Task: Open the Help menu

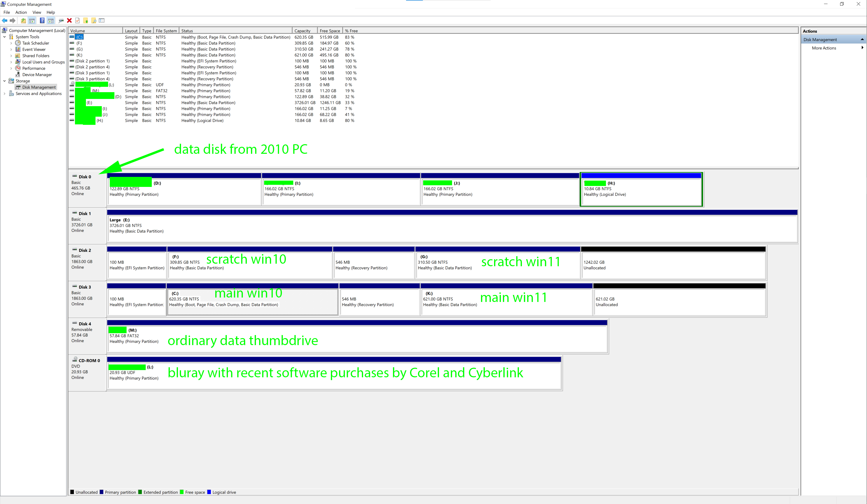Action: point(51,12)
